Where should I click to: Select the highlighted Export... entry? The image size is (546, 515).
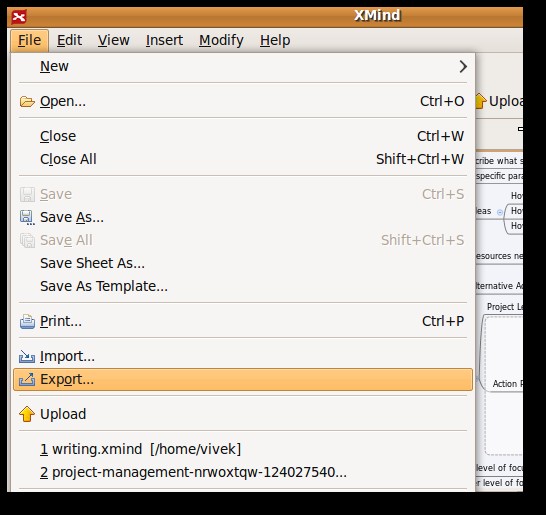click(x=243, y=380)
